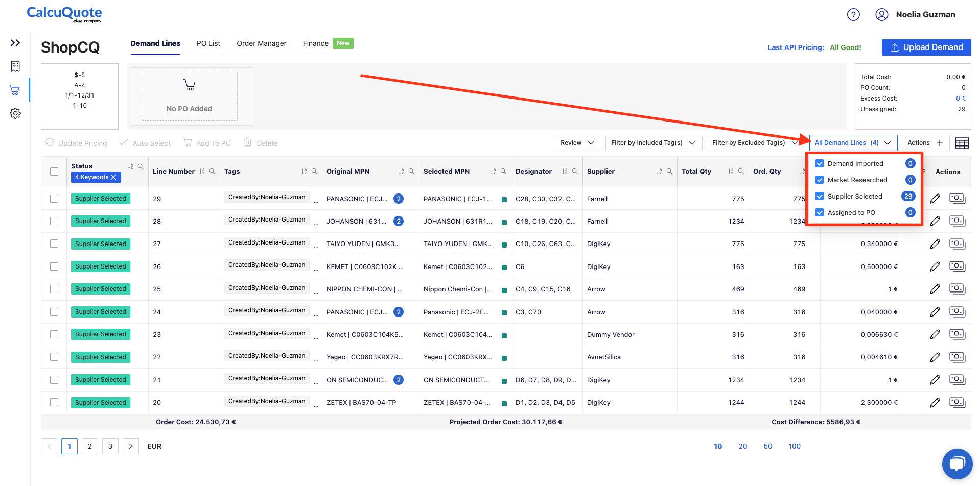980x486 pixels.
Task: Select the checkbox for line 29
Action: pyautogui.click(x=54, y=199)
